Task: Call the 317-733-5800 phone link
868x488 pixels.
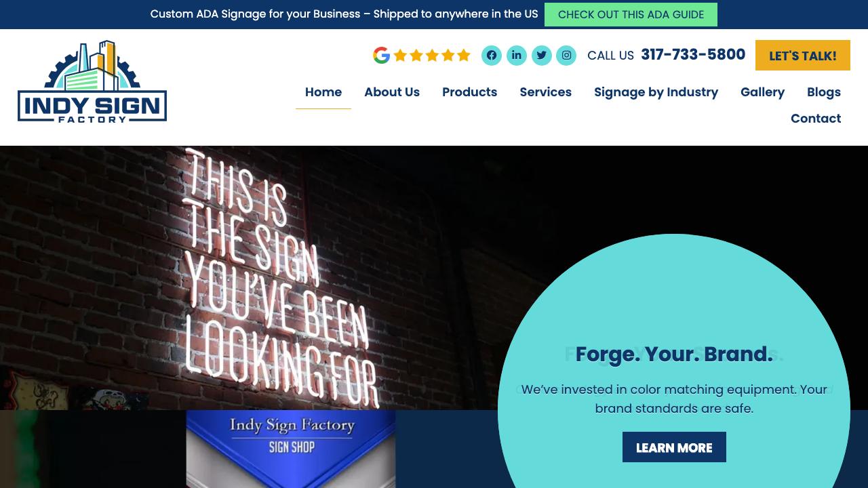Action: (x=693, y=55)
